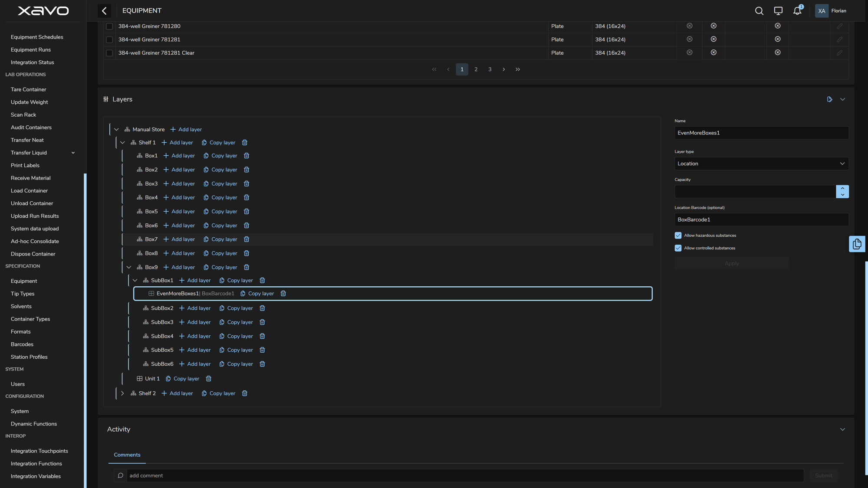Viewport: 868px width, 488px height.
Task: Go to next page of table
Action: point(504,69)
